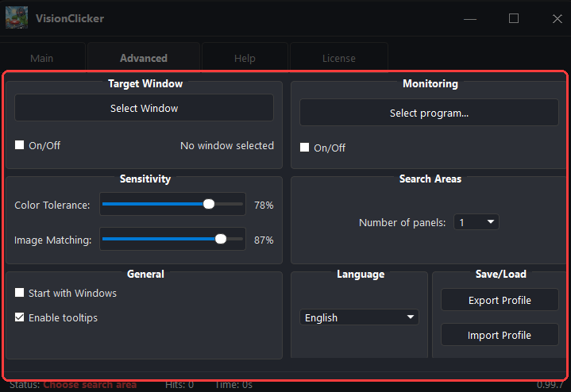Open the Number of panels dropdown
Screen dimensions: 571x392
pyautogui.click(x=476, y=222)
